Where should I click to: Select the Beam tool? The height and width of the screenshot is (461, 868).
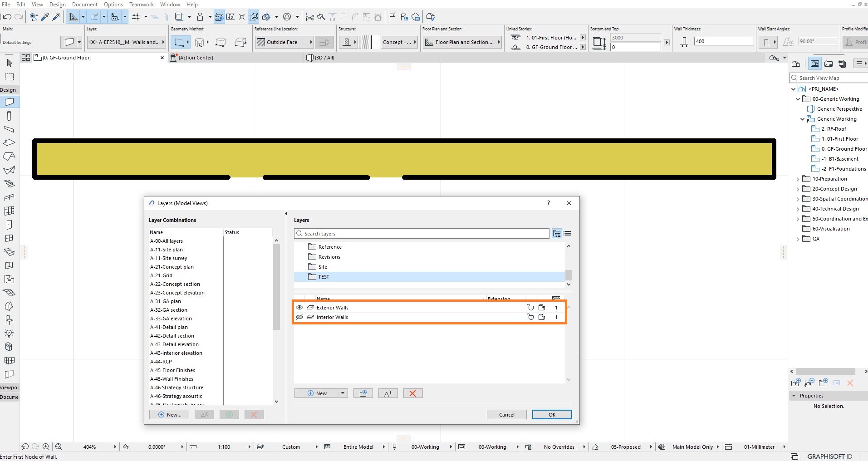(x=10, y=129)
